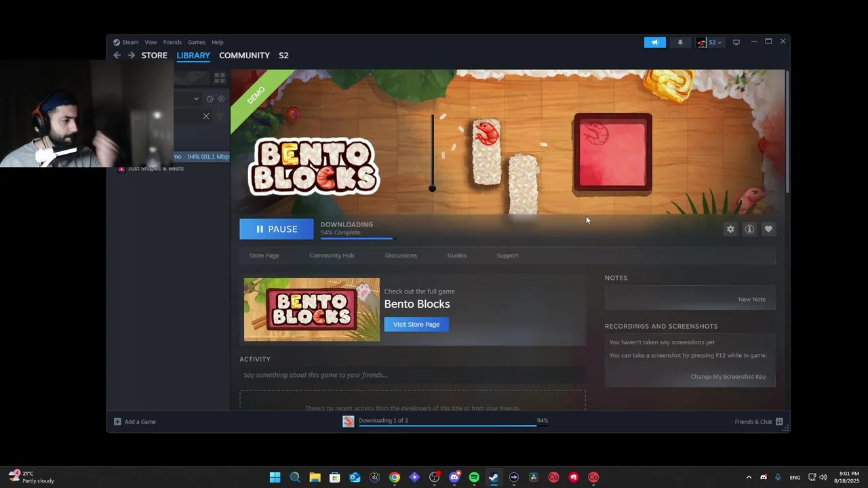Click the S2 profile avatar
The height and width of the screenshot is (488, 868).
pyautogui.click(x=701, y=42)
